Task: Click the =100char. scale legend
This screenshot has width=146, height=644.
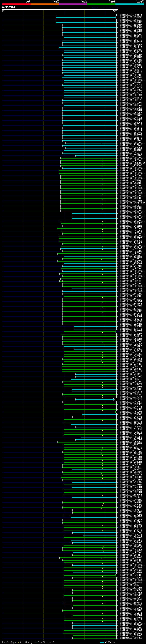Action: point(109,642)
